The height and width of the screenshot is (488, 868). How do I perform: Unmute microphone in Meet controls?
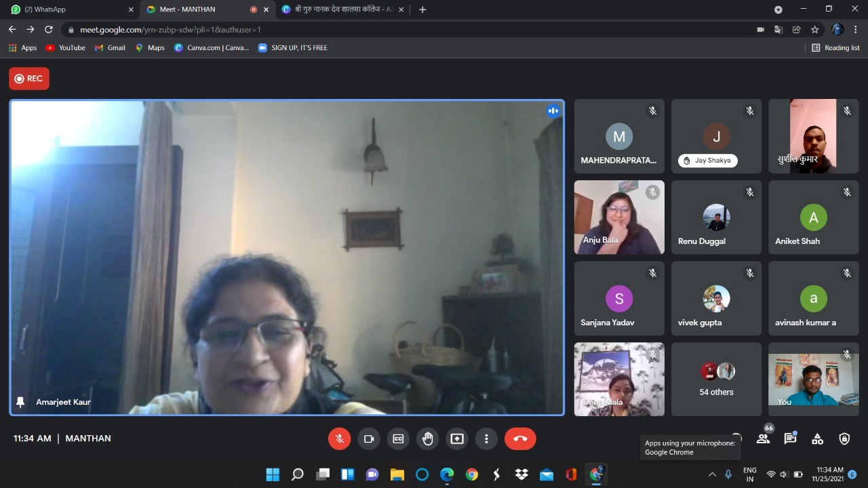[x=340, y=439]
